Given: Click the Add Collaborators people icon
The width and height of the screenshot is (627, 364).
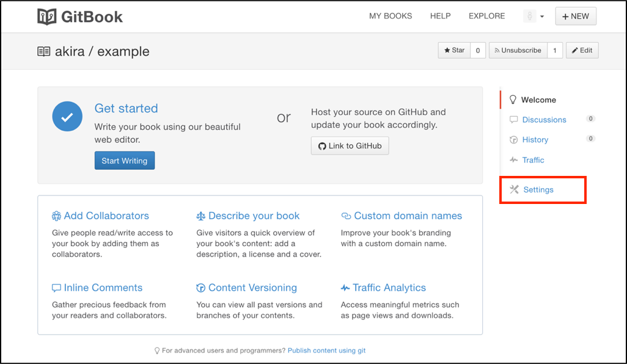Looking at the screenshot, I should (x=56, y=216).
